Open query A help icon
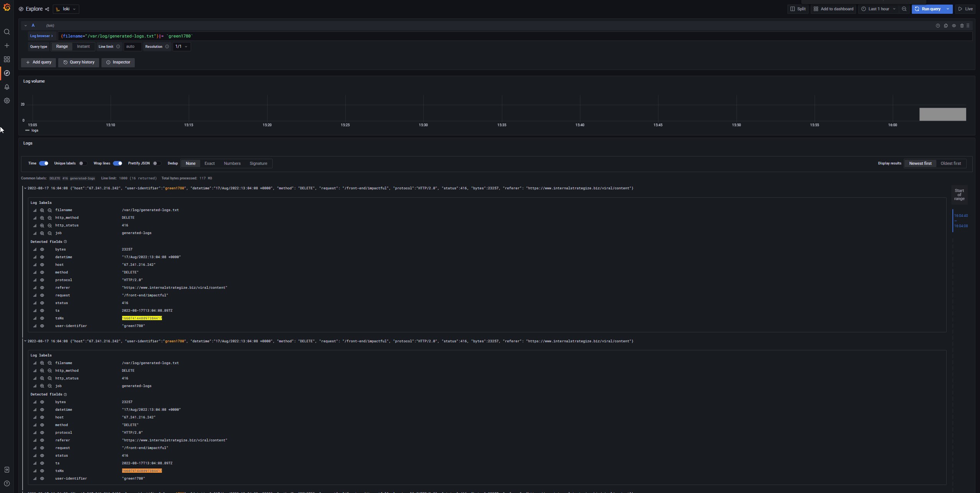The height and width of the screenshot is (493, 980). 938,26
